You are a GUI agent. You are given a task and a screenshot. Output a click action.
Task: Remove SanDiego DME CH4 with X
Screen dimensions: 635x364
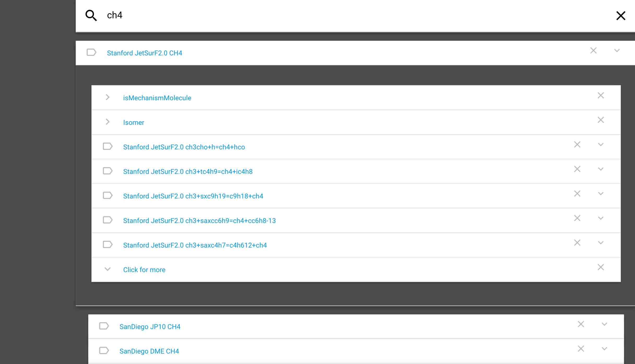(581, 349)
